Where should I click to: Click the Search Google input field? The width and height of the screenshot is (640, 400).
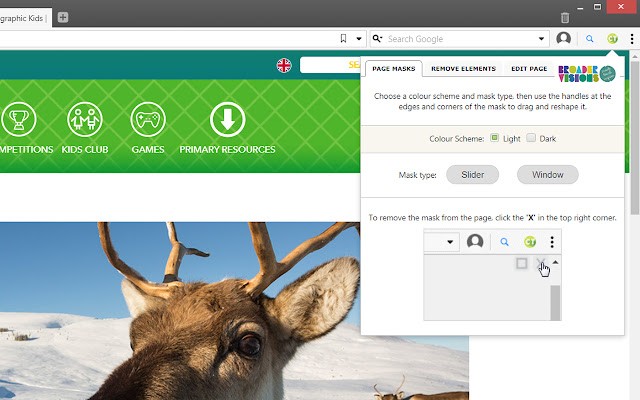(x=460, y=39)
